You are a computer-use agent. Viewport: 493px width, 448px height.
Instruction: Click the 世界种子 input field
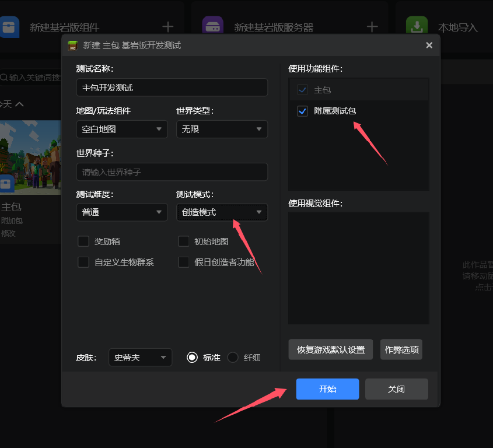click(x=172, y=172)
